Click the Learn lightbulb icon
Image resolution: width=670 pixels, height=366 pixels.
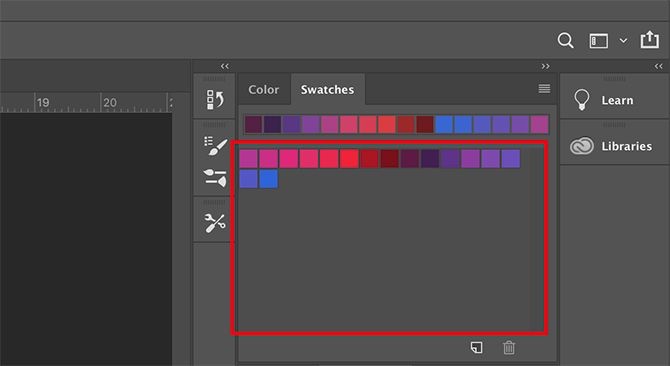[582, 100]
